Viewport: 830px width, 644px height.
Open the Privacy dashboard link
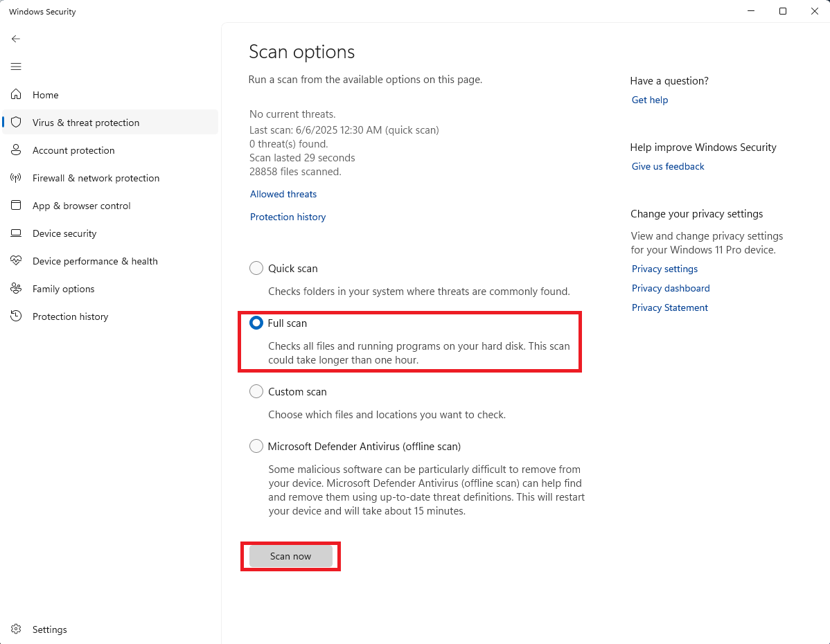tap(671, 288)
